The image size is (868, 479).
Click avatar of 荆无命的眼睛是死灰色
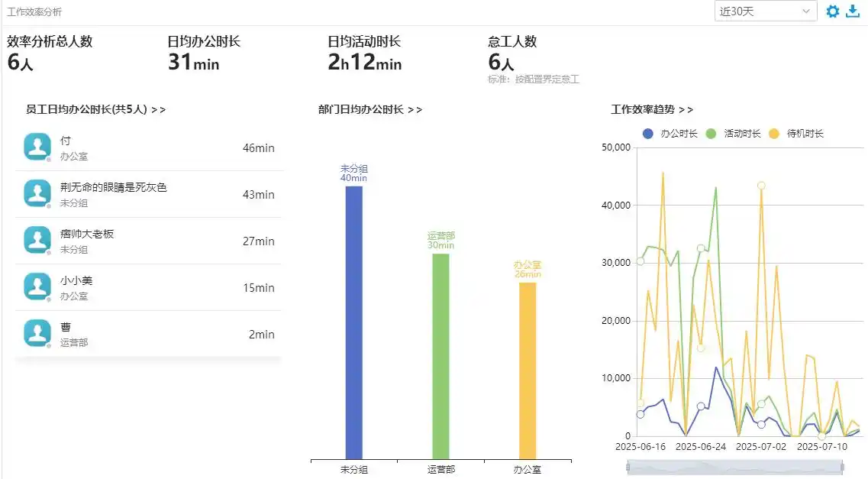[x=37, y=194]
